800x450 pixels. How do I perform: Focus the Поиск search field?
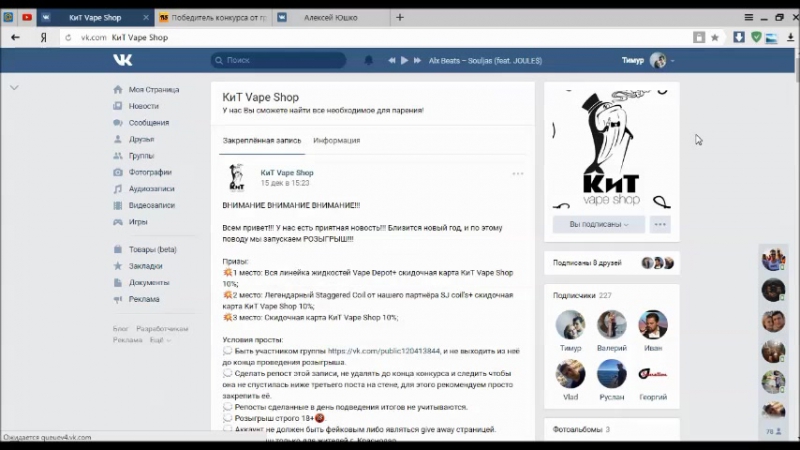(279, 60)
